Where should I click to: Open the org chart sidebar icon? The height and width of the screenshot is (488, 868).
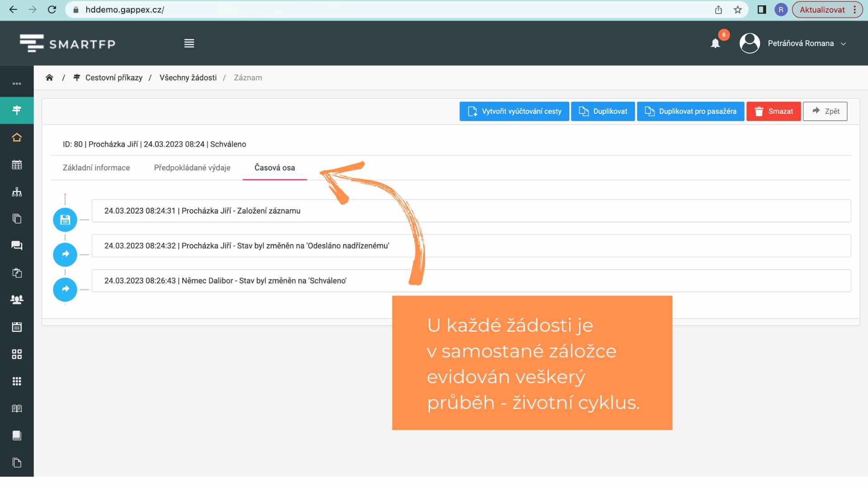17,192
